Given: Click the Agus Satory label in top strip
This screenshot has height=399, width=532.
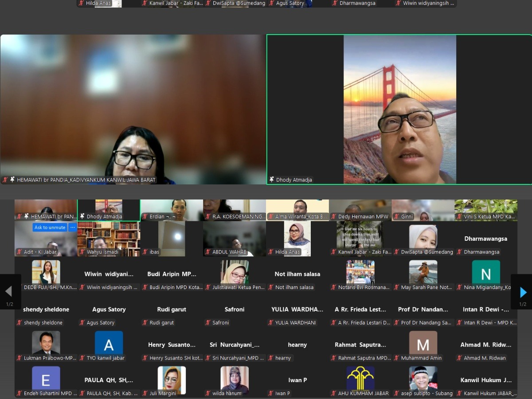Looking at the screenshot, I should pyautogui.click(x=290, y=3).
